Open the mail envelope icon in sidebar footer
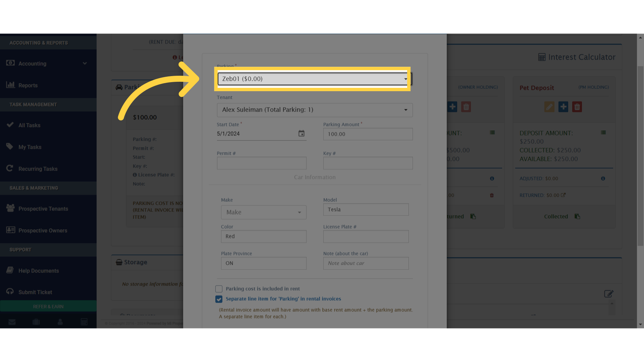Viewport: 644px width, 362px height. point(12,322)
